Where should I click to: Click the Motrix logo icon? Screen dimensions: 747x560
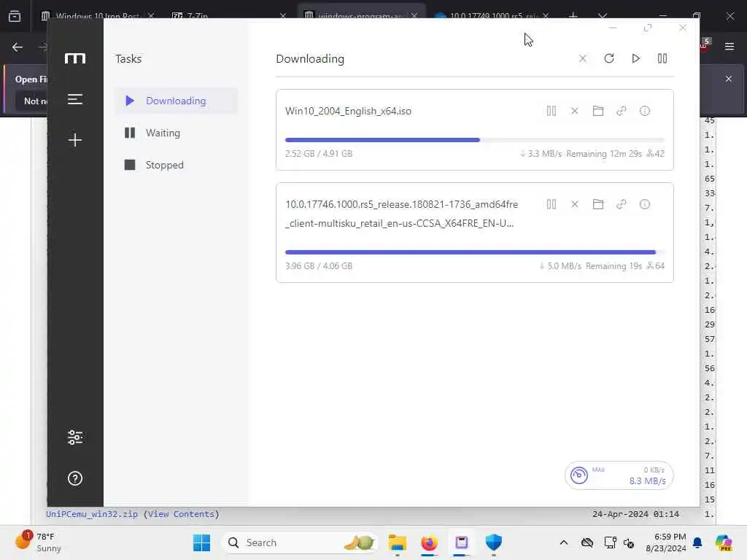tap(75, 58)
